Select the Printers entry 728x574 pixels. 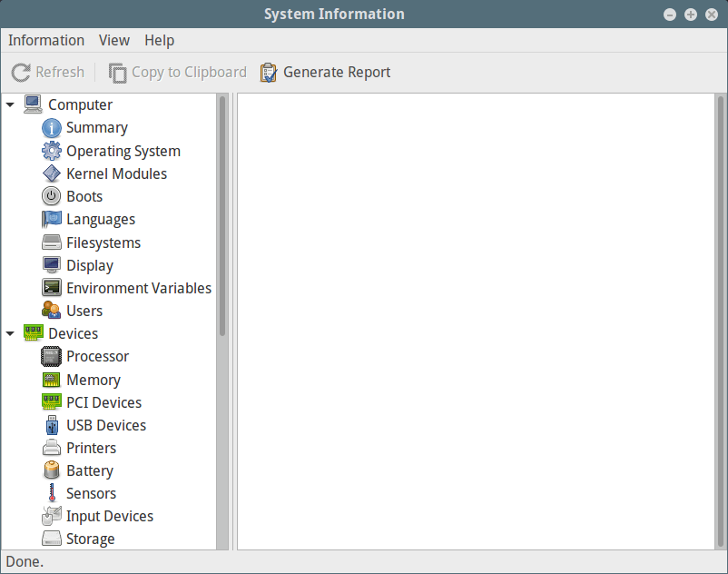pos(91,448)
